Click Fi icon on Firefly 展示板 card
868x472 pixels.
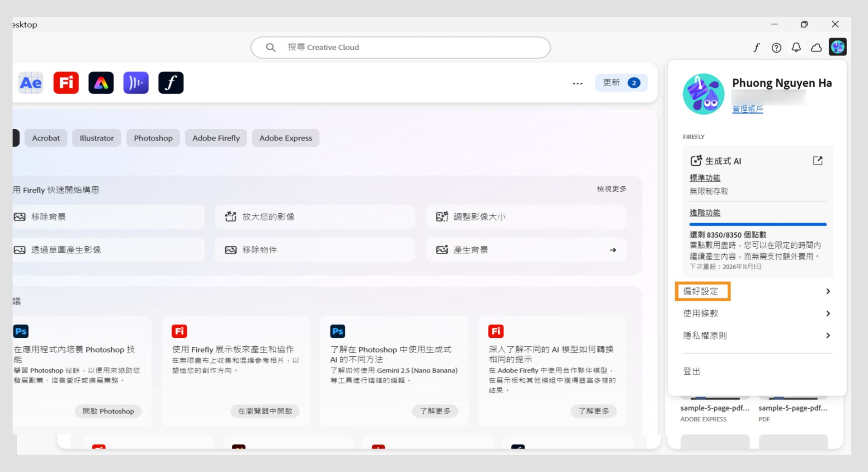(x=179, y=331)
